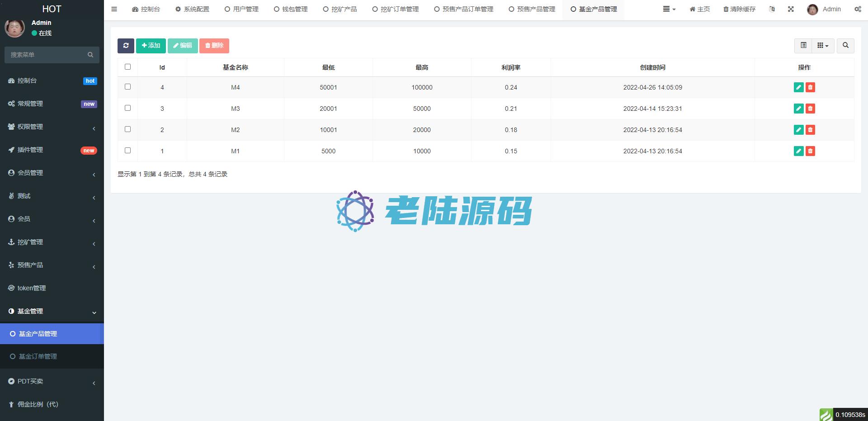868x421 pixels.
Task: Expand the 权限管理 sidebar menu
Action: pyautogui.click(x=52, y=127)
